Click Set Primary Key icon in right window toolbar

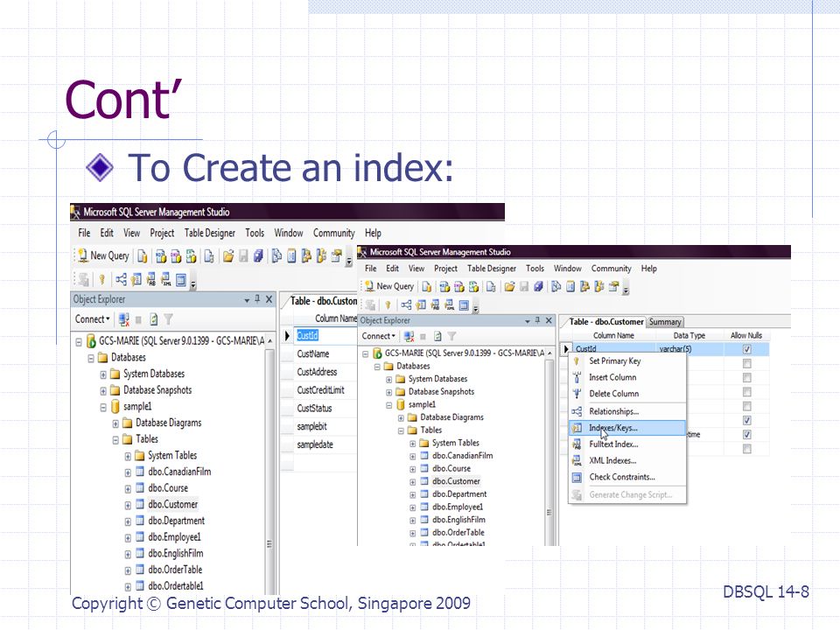pos(388,305)
